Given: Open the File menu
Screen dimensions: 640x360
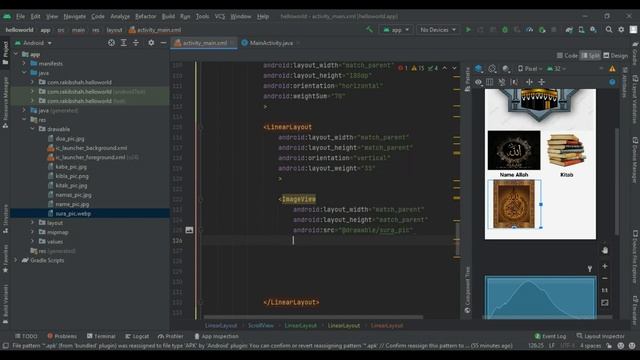Looking at the screenshot, I should click(20, 16).
